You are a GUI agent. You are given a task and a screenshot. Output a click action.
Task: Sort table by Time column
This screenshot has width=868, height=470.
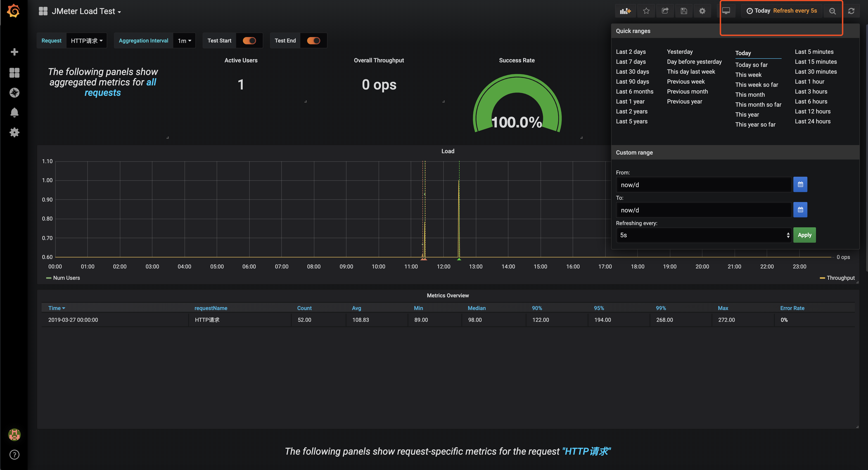[57, 308]
